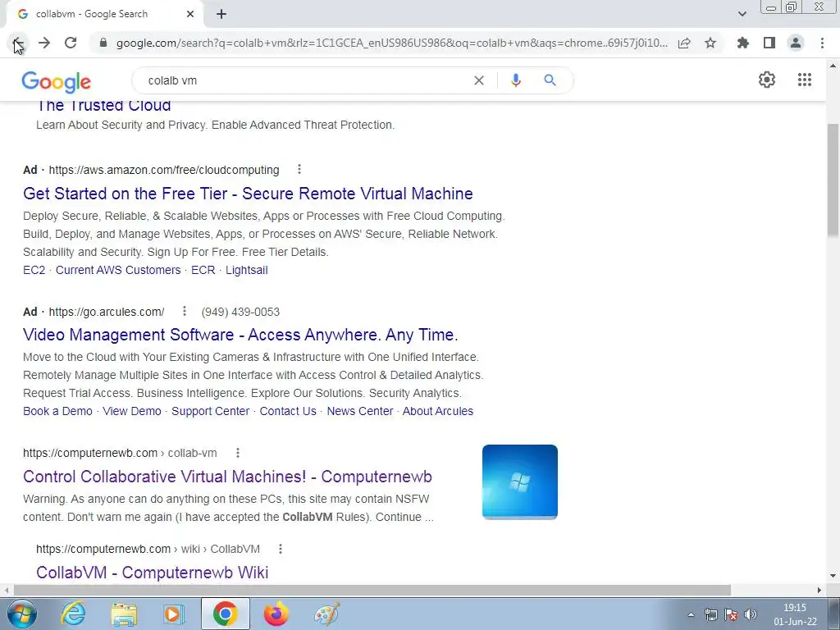Share this page icon
The height and width of the screenshot is (630, 840).
click(684, 43)
